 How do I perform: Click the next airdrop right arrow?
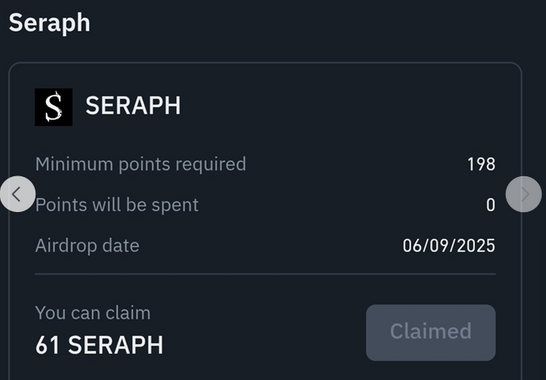point(523,194)
